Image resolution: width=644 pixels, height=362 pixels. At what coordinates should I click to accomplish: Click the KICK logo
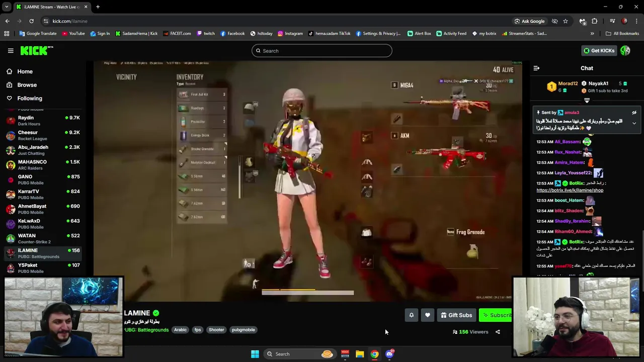(36, 50)
